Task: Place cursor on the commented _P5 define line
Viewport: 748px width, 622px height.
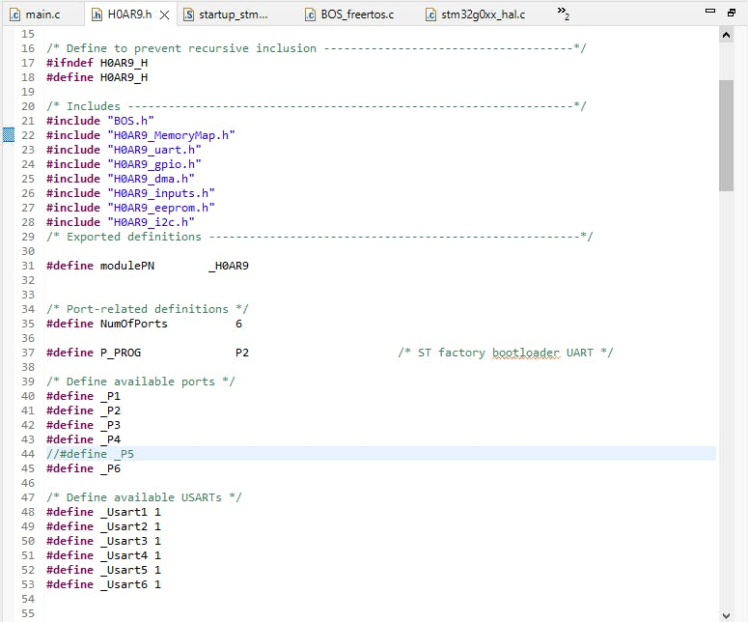Action: 90,454
